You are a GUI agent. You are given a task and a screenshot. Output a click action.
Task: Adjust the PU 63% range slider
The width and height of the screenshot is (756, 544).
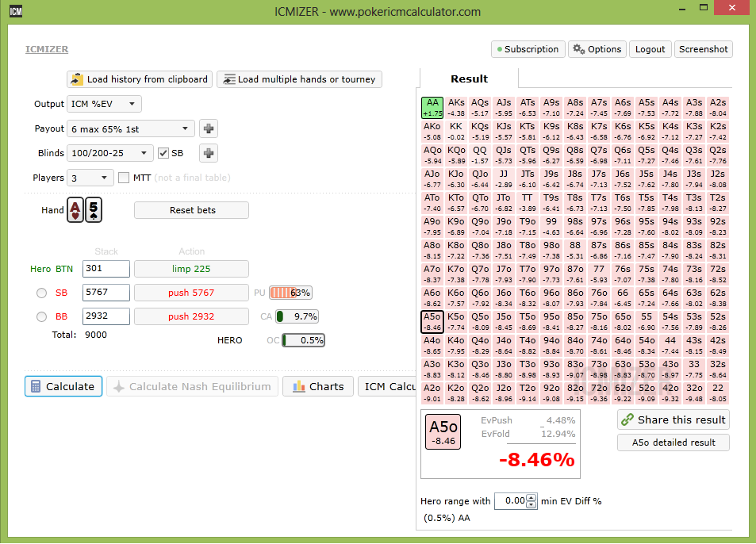coord(290,293)
